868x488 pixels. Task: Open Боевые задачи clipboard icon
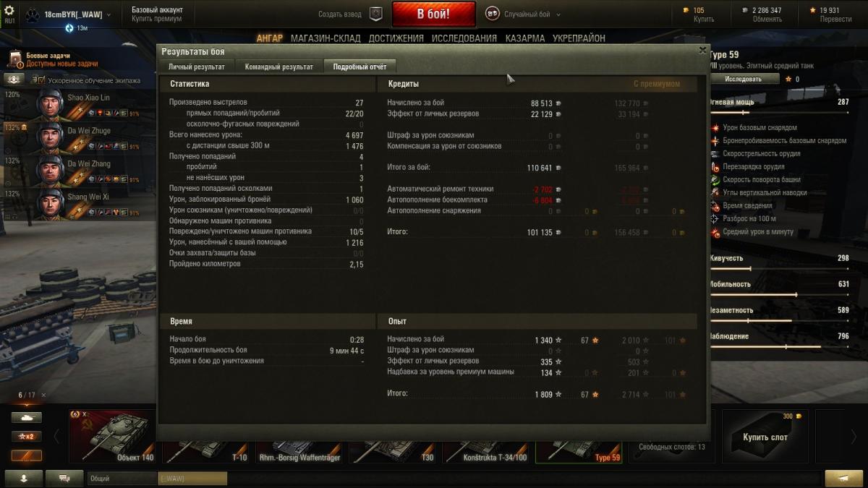pyautogui.click(x=15, y=59)
